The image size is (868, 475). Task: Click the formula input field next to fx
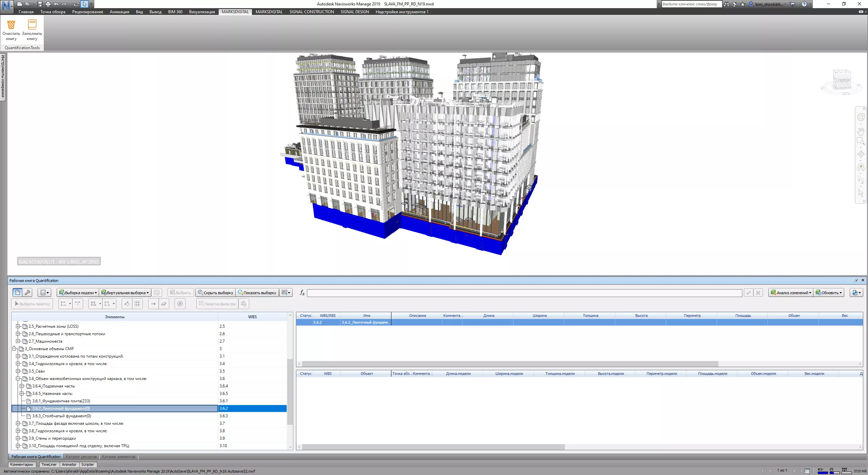(524, 293)
